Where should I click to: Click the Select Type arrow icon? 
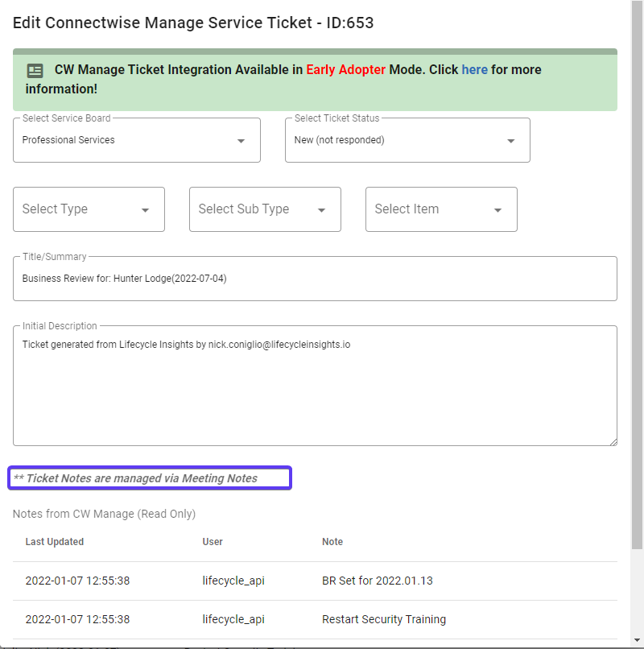click(x=145, y=210)
